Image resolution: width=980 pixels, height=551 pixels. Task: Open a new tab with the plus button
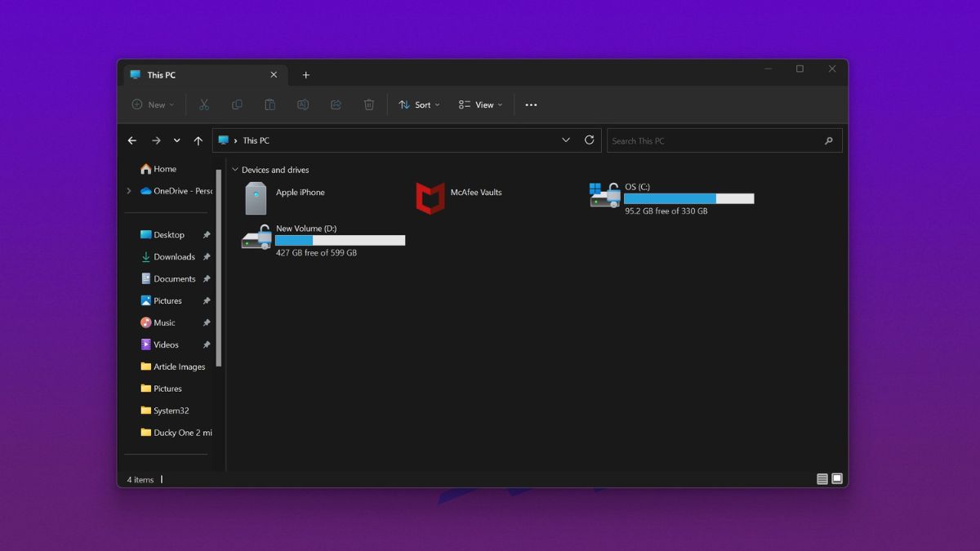pos(306,74)
